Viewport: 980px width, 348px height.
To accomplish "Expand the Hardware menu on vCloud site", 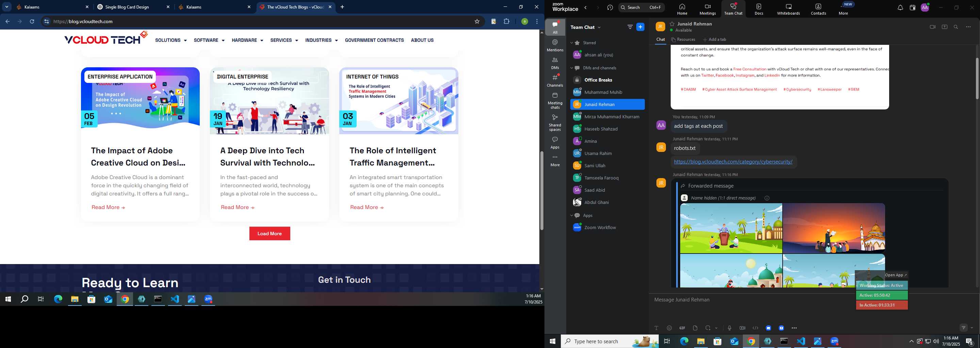I will (247, 40).
